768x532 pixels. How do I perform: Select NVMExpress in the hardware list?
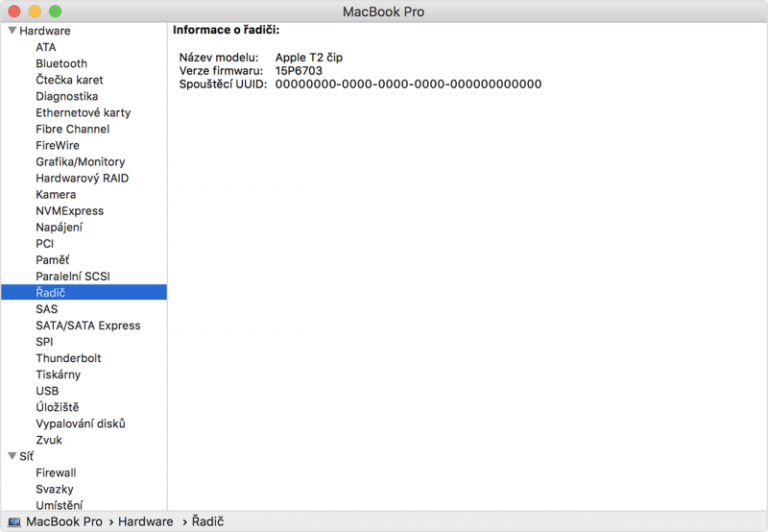69,210
